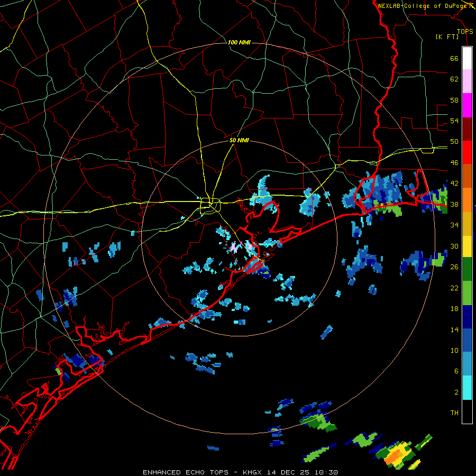Click the white swatch in the tops legend
476x476 pixels.
click(467, 58)
